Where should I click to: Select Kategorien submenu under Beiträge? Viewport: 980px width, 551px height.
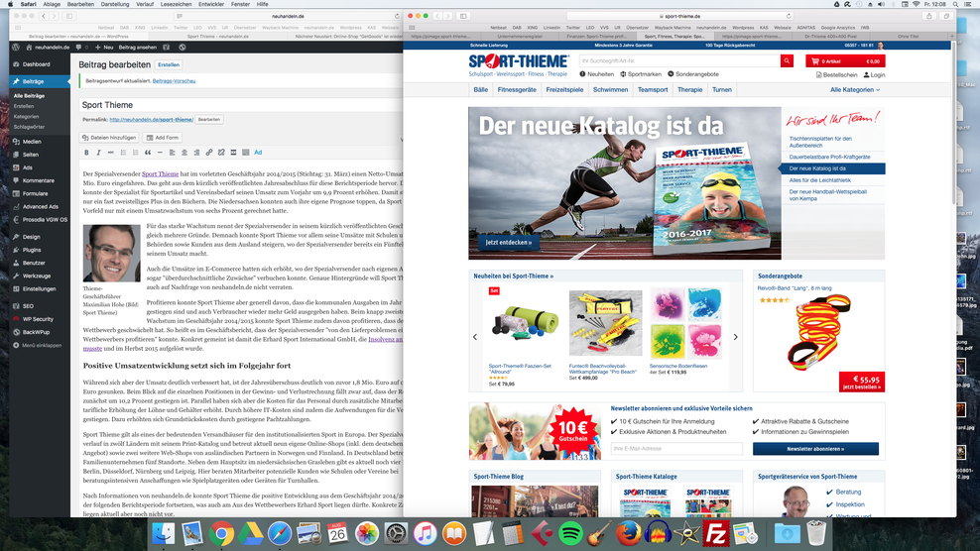pos(26,116)
